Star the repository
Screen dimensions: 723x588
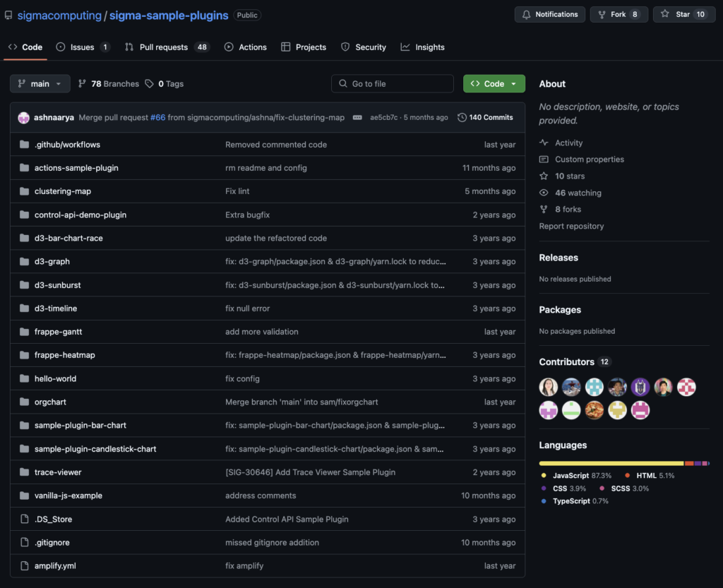click(684, 14)
